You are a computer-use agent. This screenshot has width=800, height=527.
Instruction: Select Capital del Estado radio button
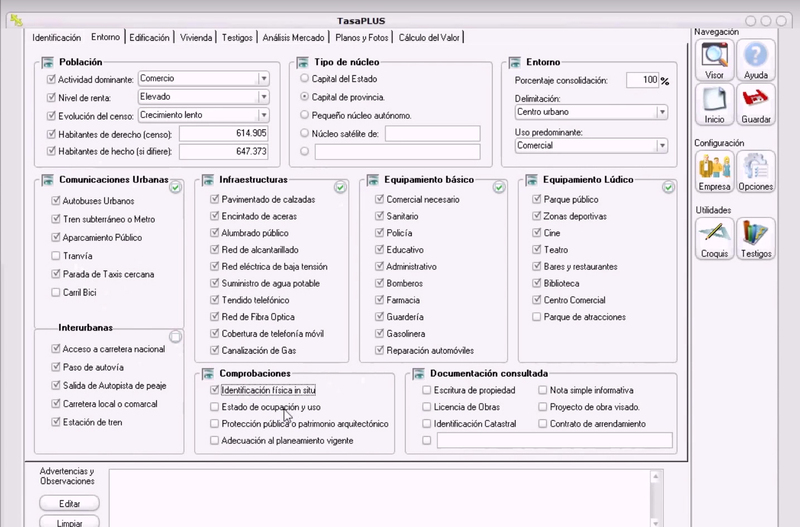click(305, 79)
